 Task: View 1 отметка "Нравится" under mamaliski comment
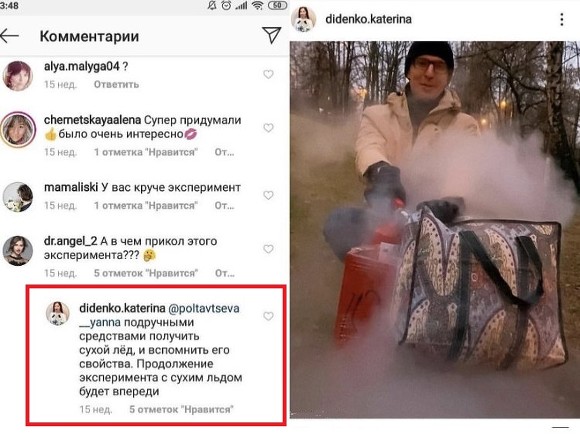[146, 206]
